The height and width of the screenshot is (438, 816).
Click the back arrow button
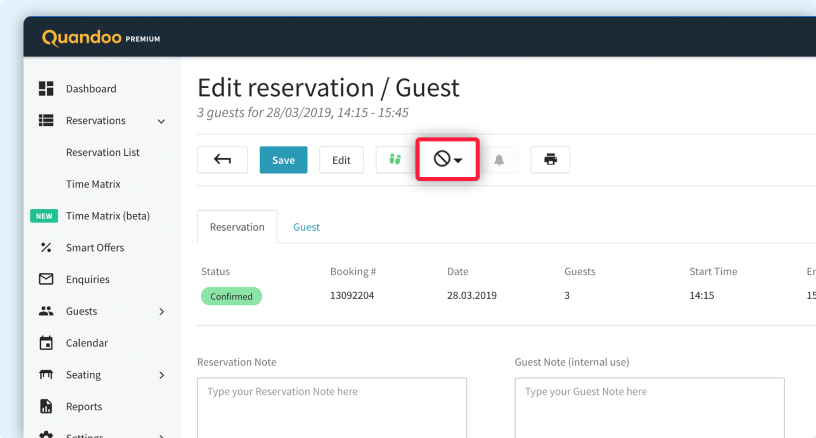(x=223, y=160)
